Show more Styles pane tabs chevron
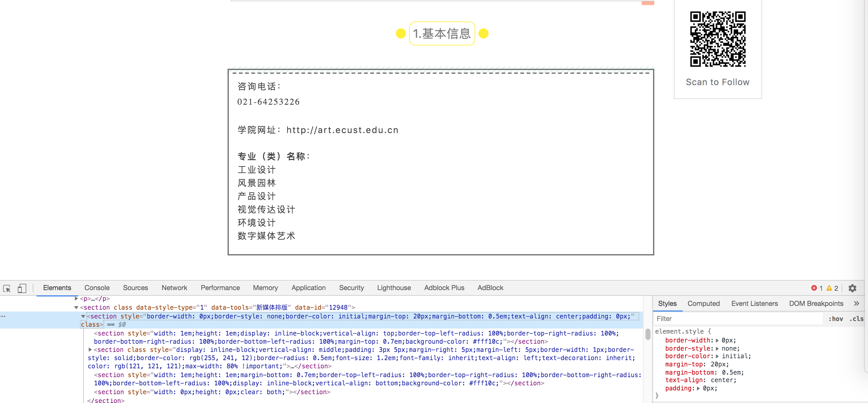The height and width of the screenshot is (403, 868). 856,304
